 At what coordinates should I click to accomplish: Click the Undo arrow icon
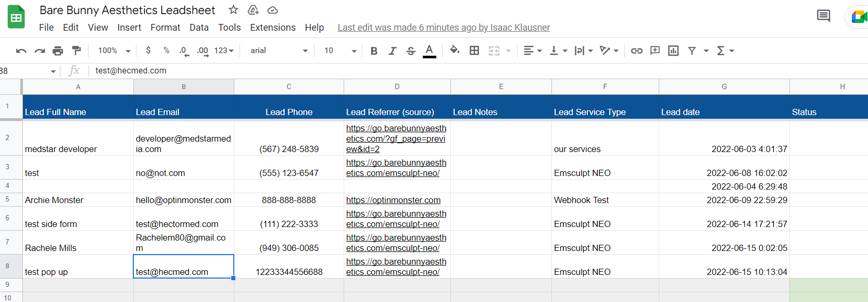click(21, 51)
